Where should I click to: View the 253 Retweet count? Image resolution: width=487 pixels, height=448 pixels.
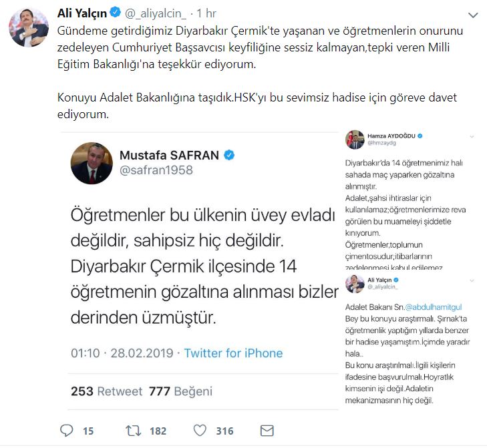tap(106, 391)
